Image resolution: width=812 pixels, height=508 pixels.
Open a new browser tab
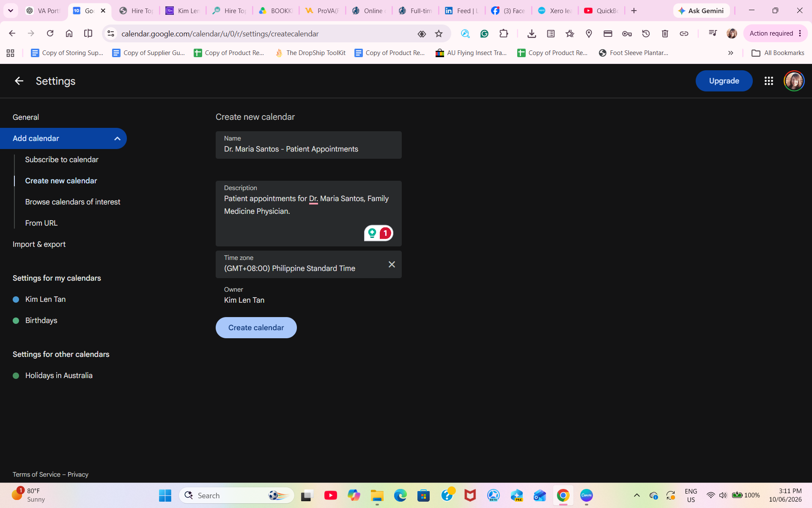(634, 11)
